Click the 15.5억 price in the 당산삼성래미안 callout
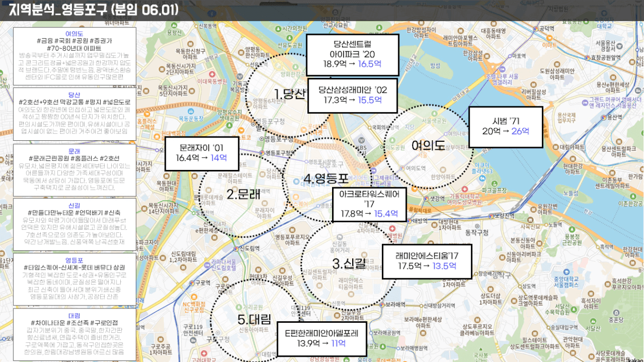This screenshot has width=644, height=362. pos(370,100)
